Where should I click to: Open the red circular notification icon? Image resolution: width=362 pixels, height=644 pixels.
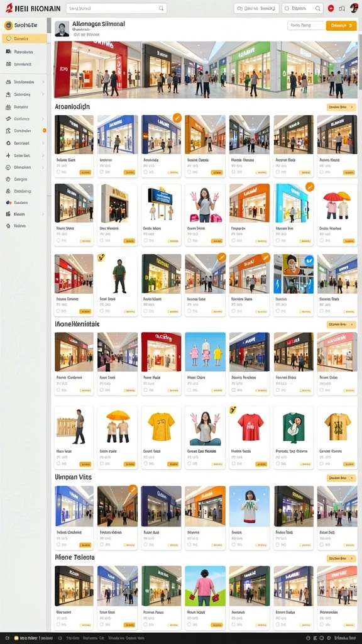331,8
